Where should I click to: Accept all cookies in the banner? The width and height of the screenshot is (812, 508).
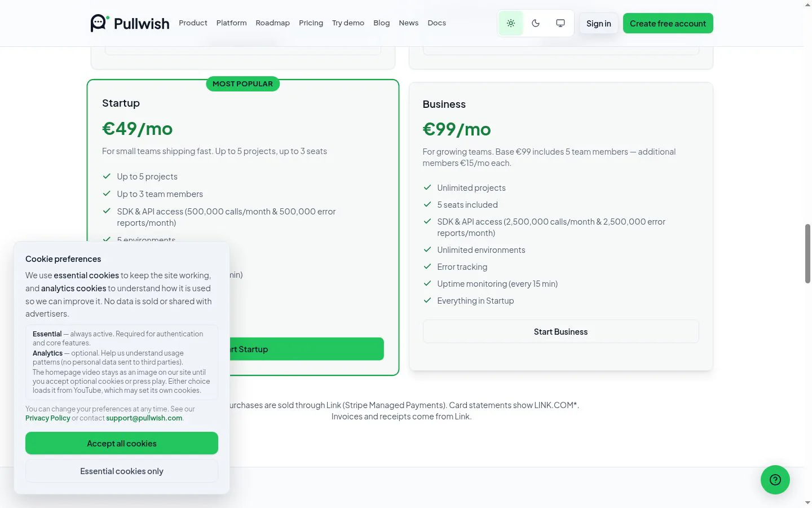tap(122, 443)
